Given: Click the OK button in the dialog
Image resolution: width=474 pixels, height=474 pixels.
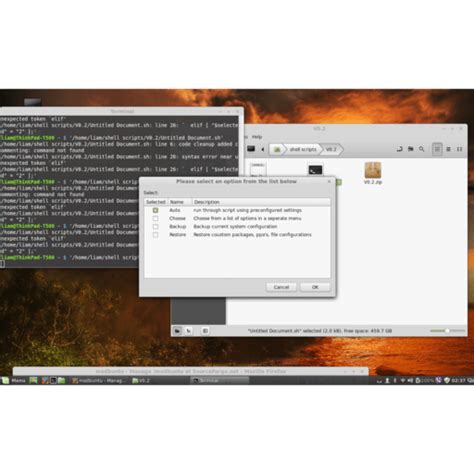Looking at the screenshot, I should click(x=315, y=287).
